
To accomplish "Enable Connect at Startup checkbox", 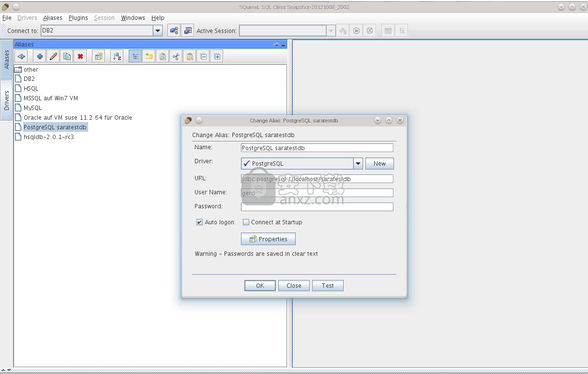I will click(246, 222).
